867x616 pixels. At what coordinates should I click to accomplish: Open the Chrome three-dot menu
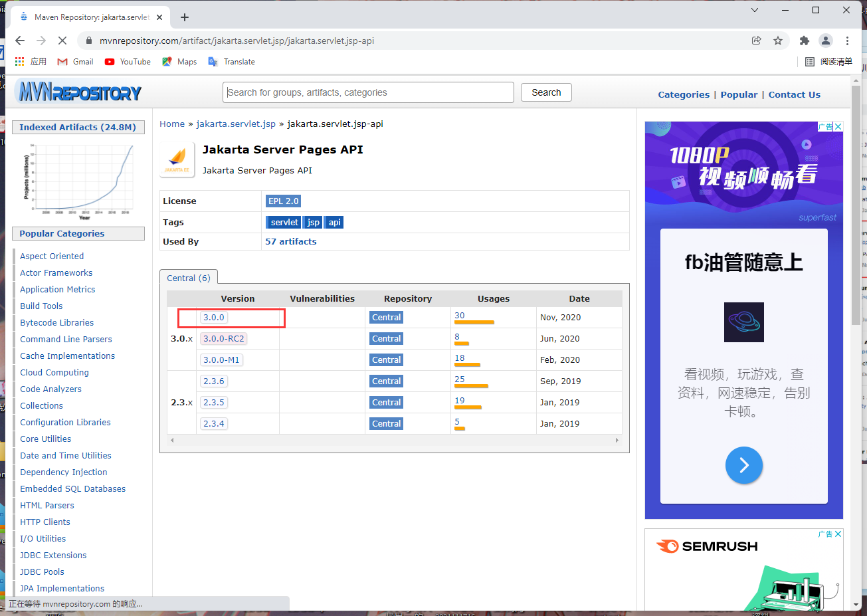847,41
